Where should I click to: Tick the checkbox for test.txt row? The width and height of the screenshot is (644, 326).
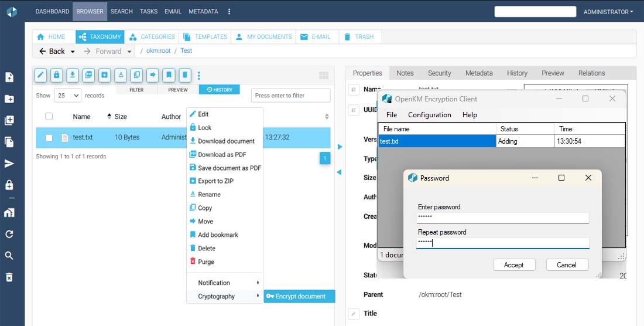point(49,138)
